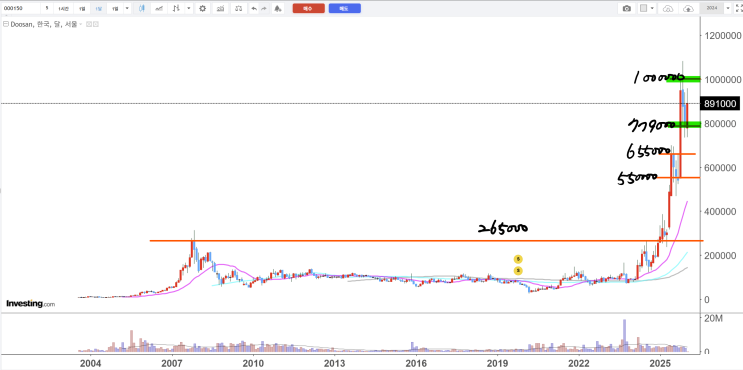The width and height of the screenshot is (743, 370).
Task: Open chart settings gear
Action: pos(202,9)
